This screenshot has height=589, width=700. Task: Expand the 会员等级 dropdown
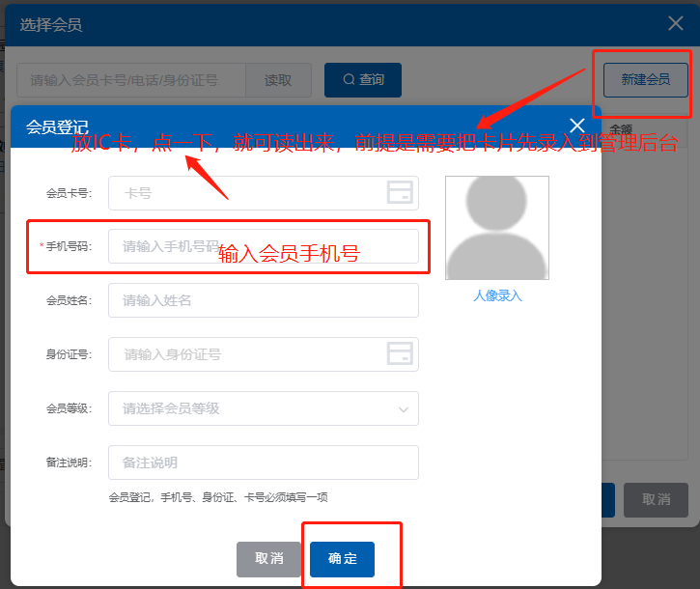click(263, 408)
